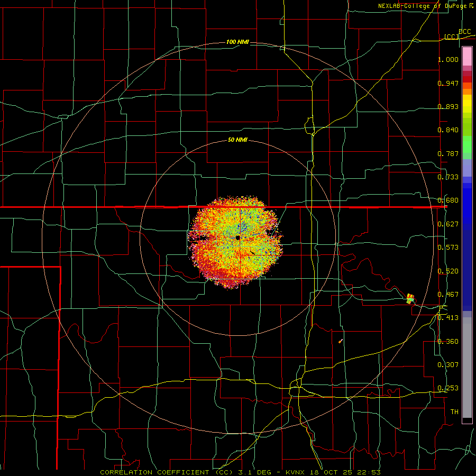The height and width of the screenshot is (476, 476).
Task: Click the 0.253 scale value
Action: (448, 388)
